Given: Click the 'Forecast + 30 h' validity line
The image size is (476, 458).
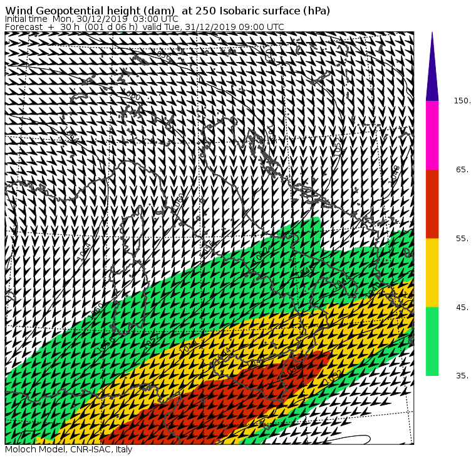Looking at the screenshot, I should click(x=145, y=28).
